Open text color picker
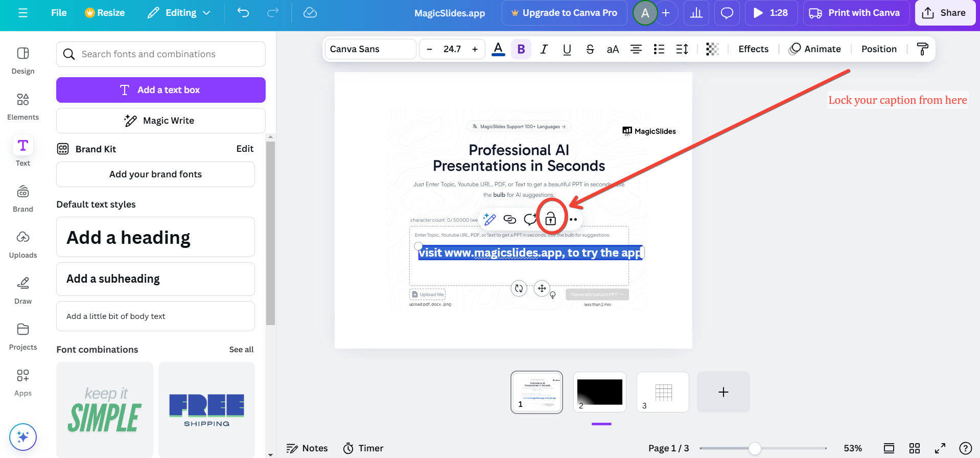The width and height of the screenshot is (980, 458). coord(498,49)
